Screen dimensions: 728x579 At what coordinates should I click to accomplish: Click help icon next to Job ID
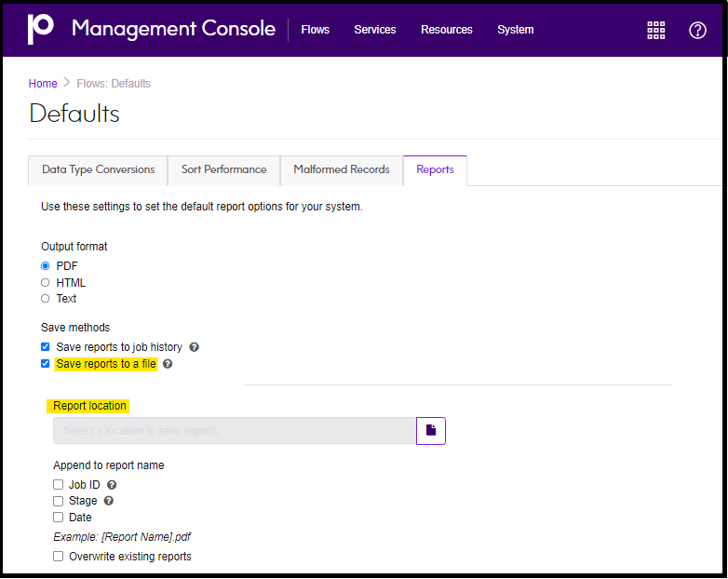point(112,485)
